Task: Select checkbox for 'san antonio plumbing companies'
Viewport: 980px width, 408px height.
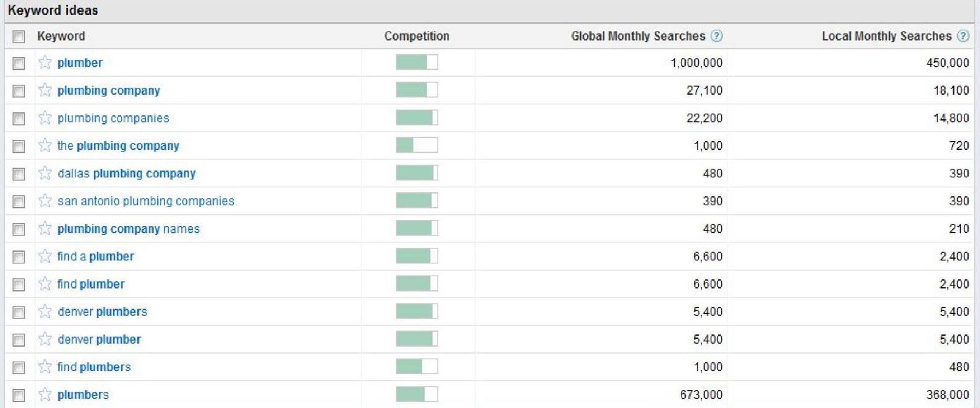Action: pos(19,202)
